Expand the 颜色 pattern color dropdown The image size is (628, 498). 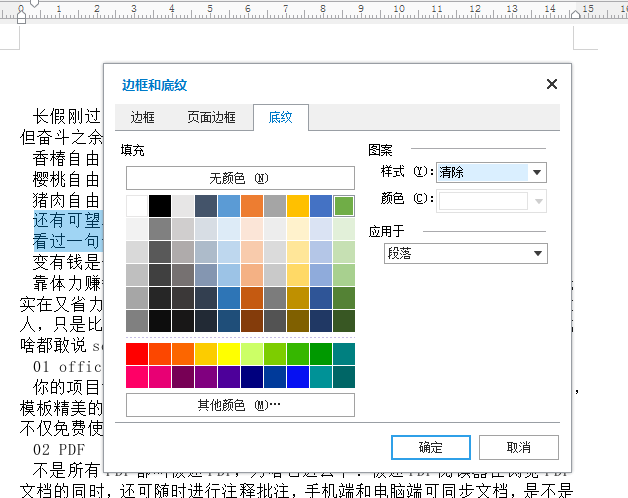[x=539, y=201]
